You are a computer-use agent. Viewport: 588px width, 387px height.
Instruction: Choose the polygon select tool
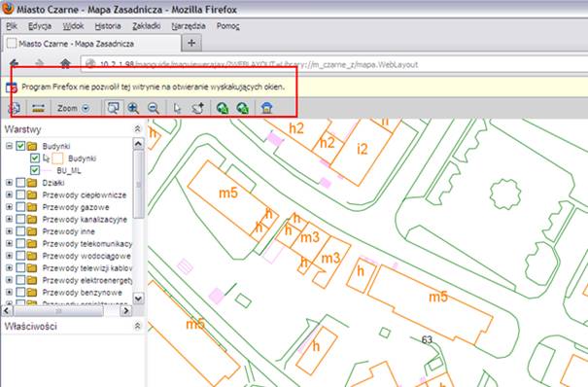(x=197, y=108)
